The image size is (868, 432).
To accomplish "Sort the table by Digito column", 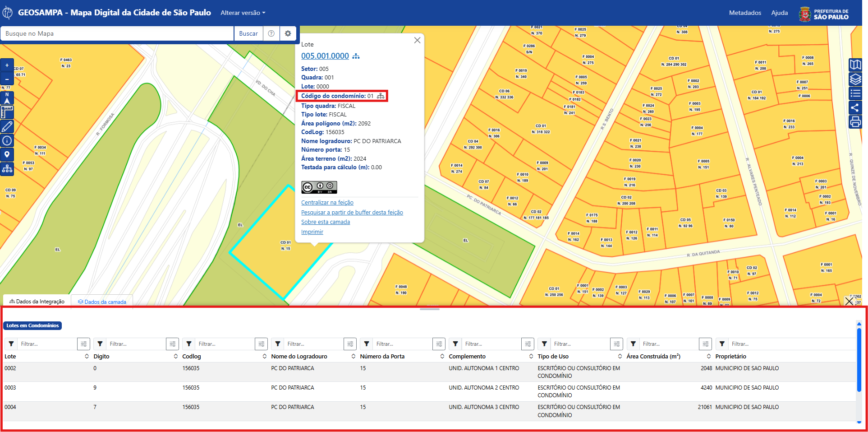I will 176,357.
